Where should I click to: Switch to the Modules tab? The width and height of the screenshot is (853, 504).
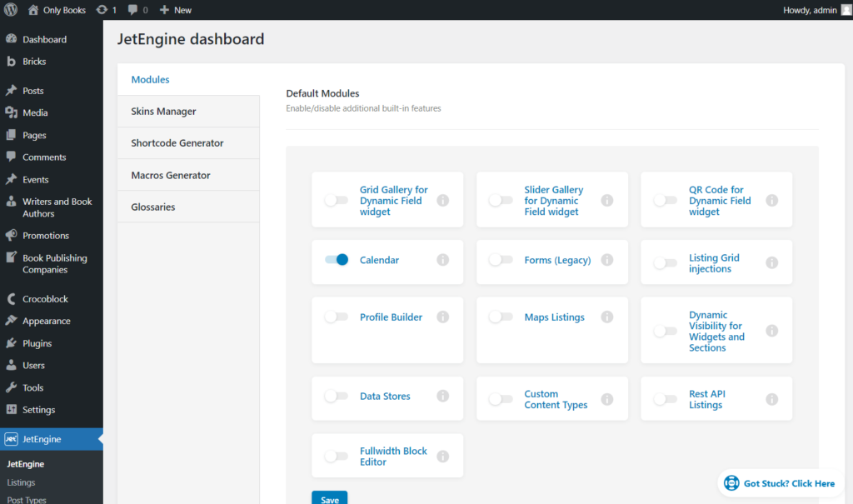[188, 79]
